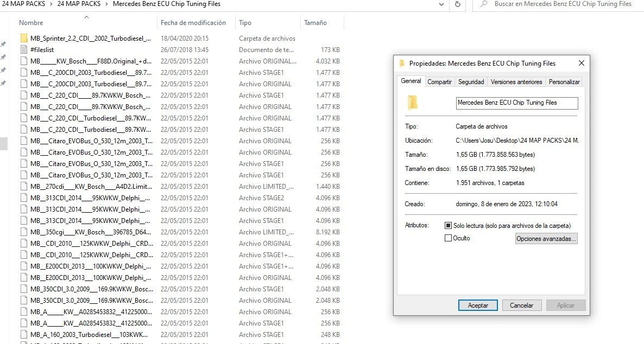Click the refresh icon in address bar
The height and width of the screenshot is (344, 644).
[458, 4]
